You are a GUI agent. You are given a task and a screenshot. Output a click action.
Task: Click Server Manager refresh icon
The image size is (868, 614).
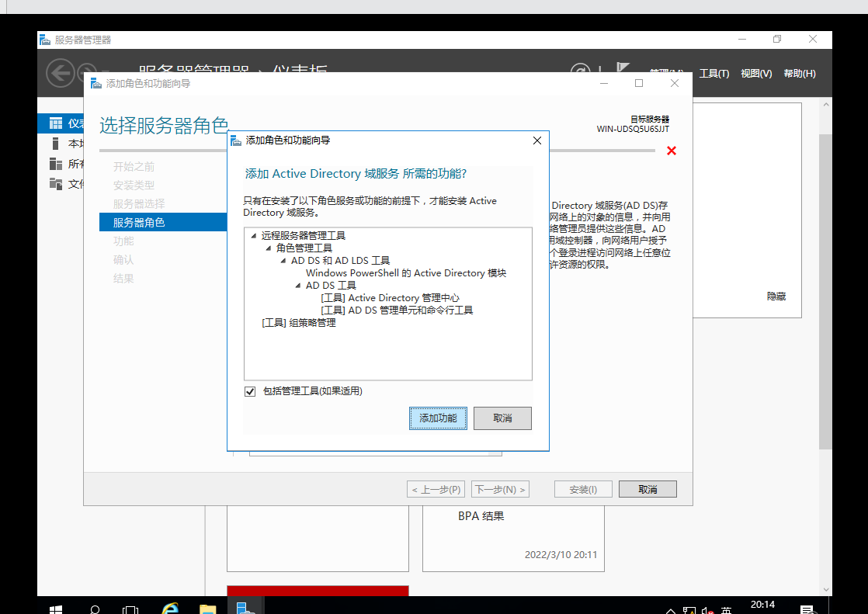pos(580,68)
